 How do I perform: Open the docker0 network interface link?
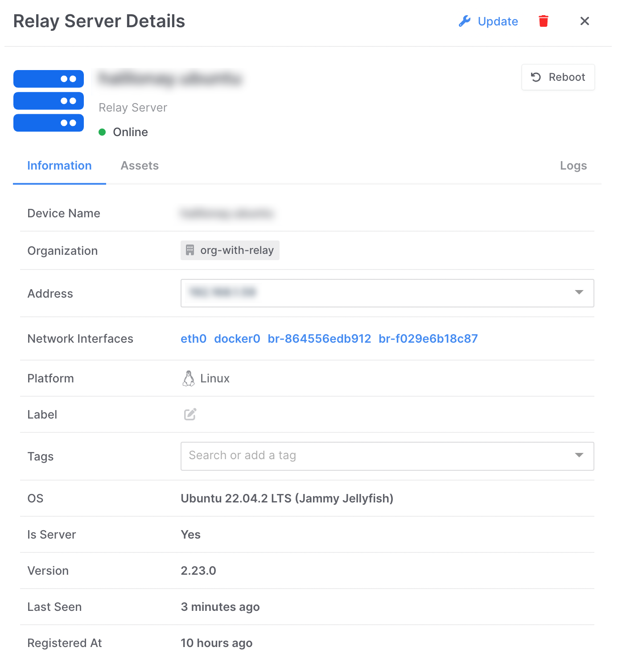237,339
